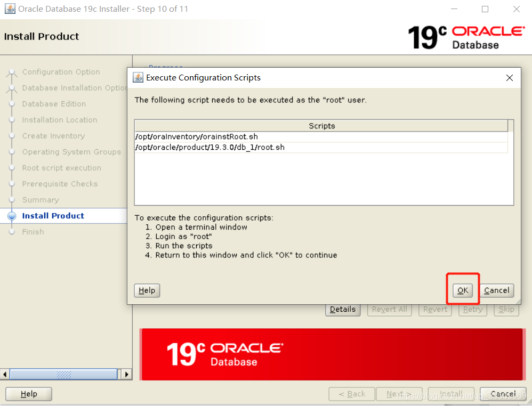Close the Execute Configuration Scripts dialog
Image resolution: width=532 pixels, height=406 pixels.
pyautogui.click(x=509, y=78)
